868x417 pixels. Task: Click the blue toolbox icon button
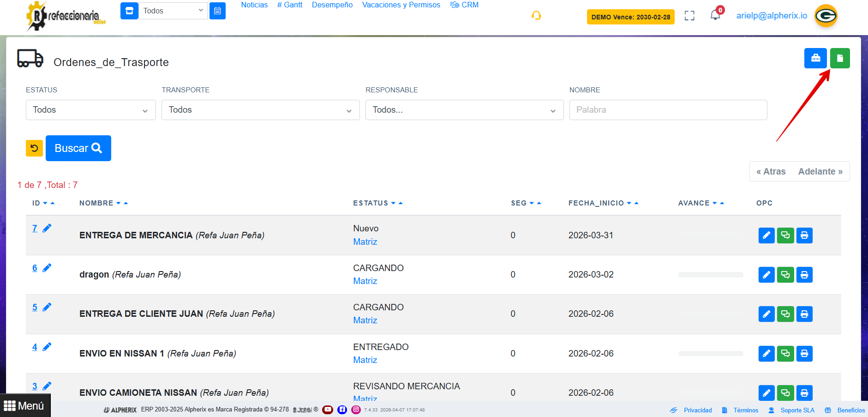click(x=815, y=58)
